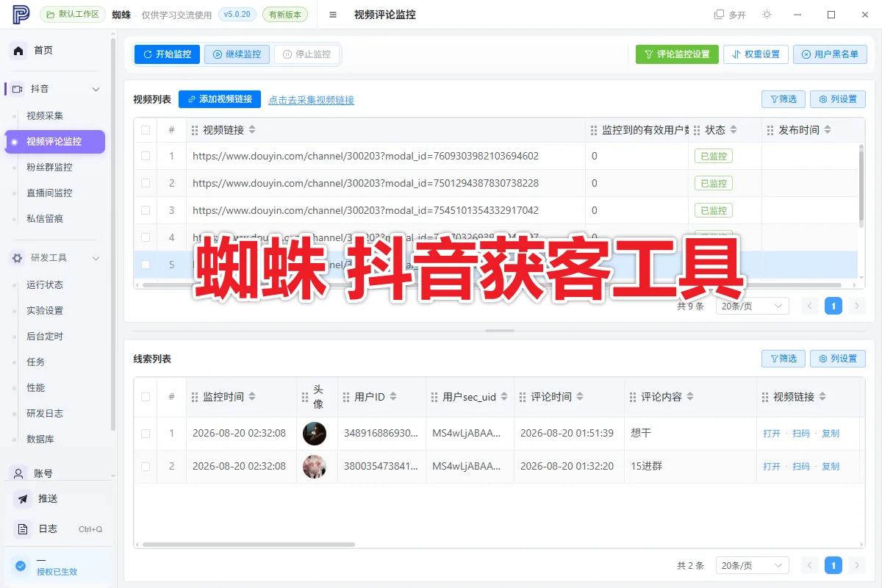This screenshot has width=882, height=588.
Task: Sort by 状态 column
Action: pyautogui.click(x=734, y=130)
